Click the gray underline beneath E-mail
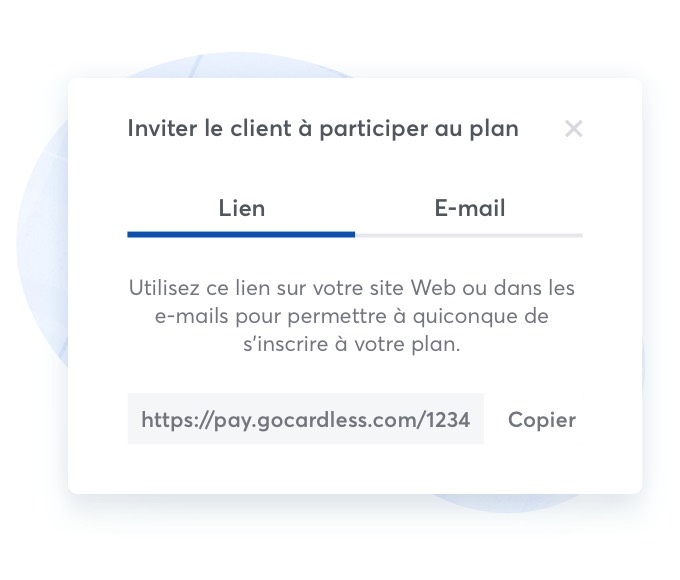Viewport: 680px width, 580px height. click(x=469, y=234)
